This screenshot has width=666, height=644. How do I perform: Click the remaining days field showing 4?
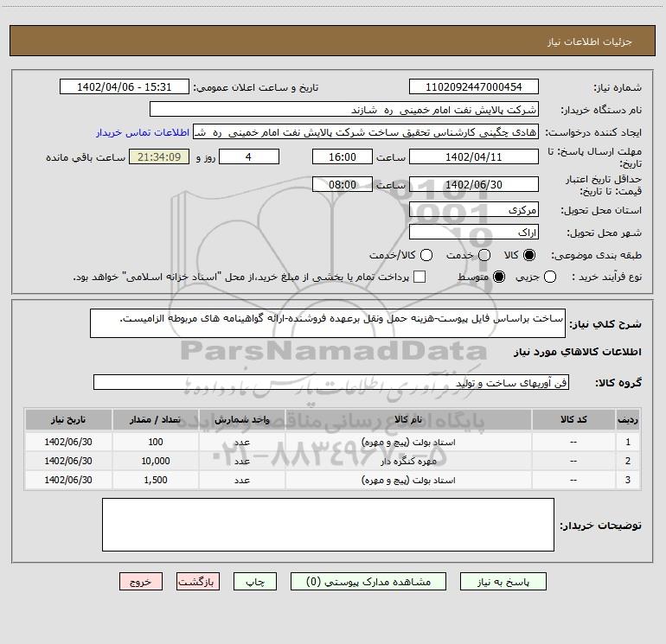click(249, 156)
